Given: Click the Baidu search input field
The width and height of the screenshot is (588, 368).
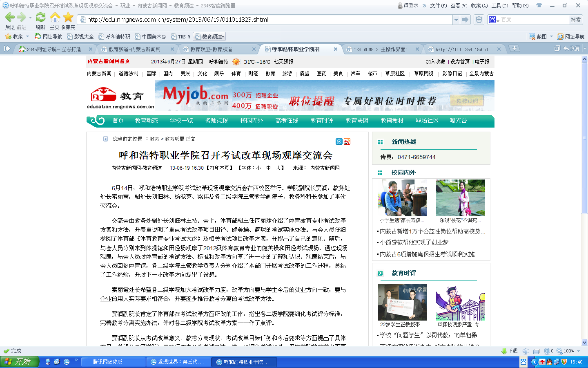Looking at the screenshot, I should [x=534, y=20].
